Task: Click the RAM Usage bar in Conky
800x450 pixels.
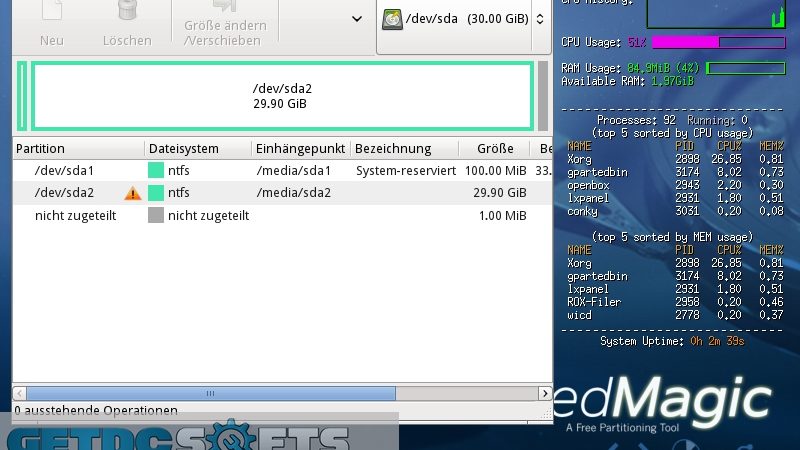Action: [x=745, y=68]
